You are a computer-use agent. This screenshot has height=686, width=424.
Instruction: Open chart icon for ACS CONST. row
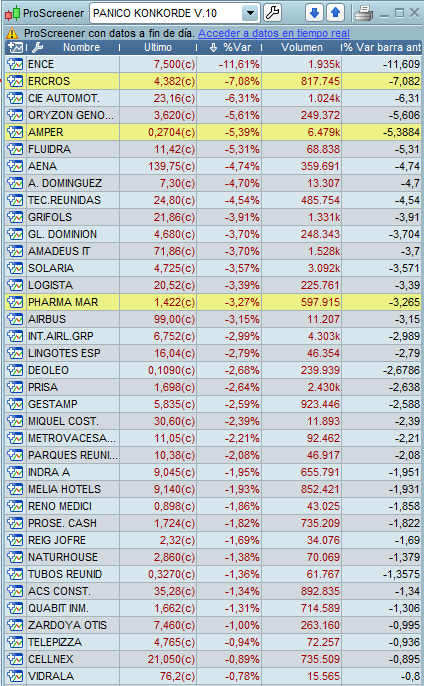coord(15,592)
